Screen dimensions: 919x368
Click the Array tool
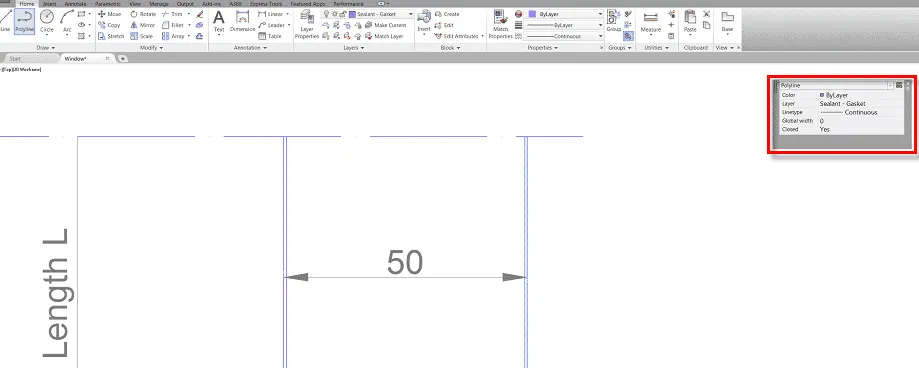click(173, 36)
